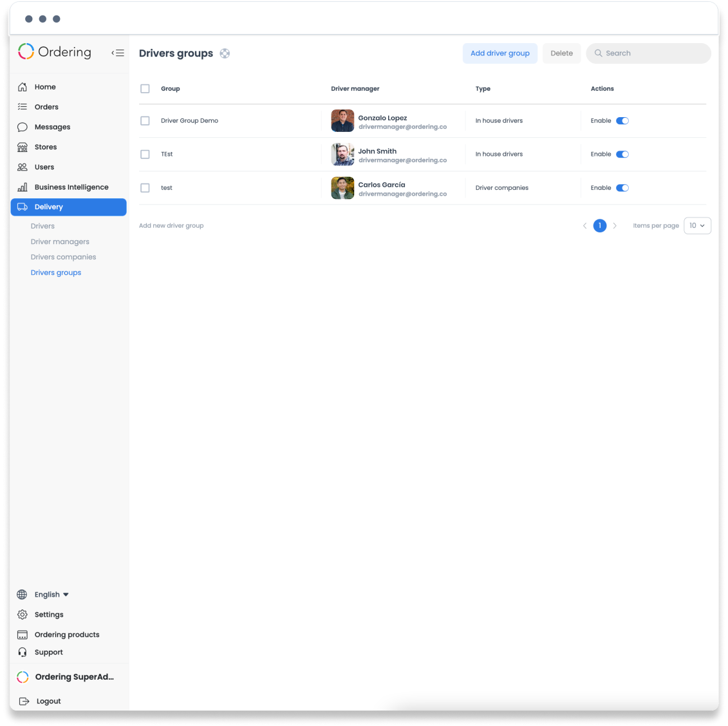728x726 pixels.
Task: Collapse the sidebar with the menu icon
Action: [118, 53]
